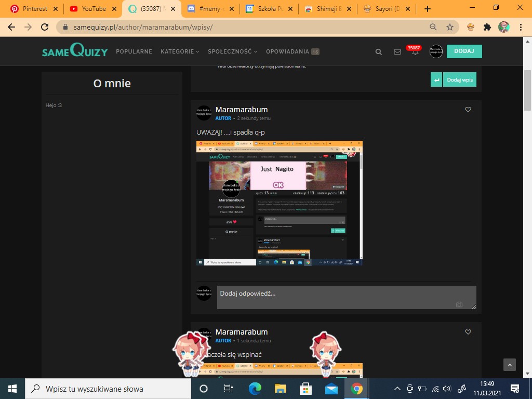Click the scroll-to-top arrow button
The width and height of the screenshot is (532, 399).
tap(510, 365)
